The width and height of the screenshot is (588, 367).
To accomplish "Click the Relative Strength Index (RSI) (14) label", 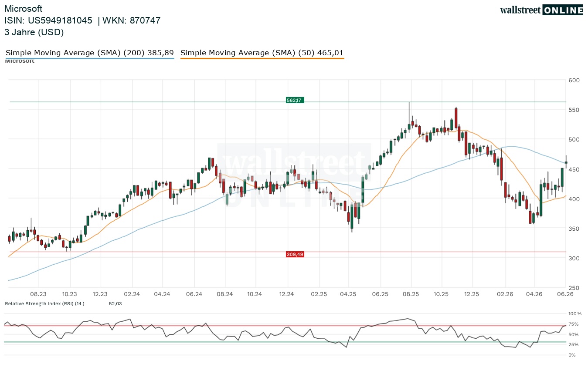I will tap(44, 303).
